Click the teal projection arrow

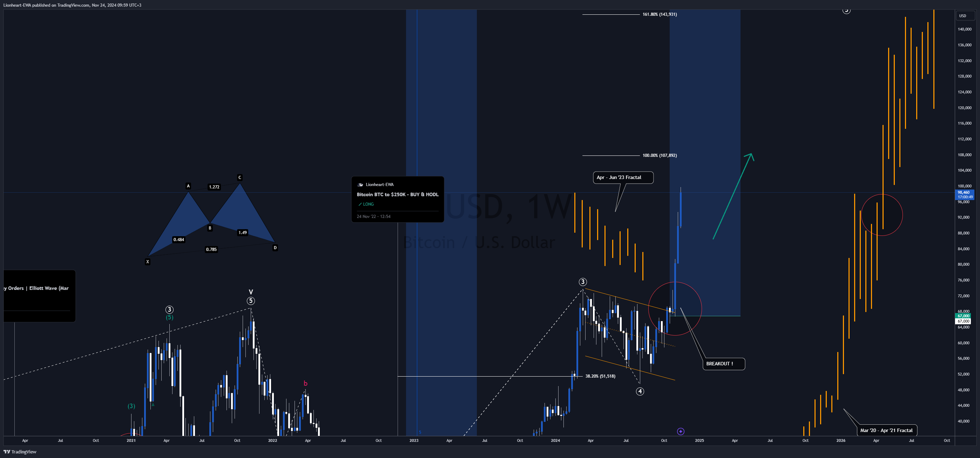pos(733,196)
